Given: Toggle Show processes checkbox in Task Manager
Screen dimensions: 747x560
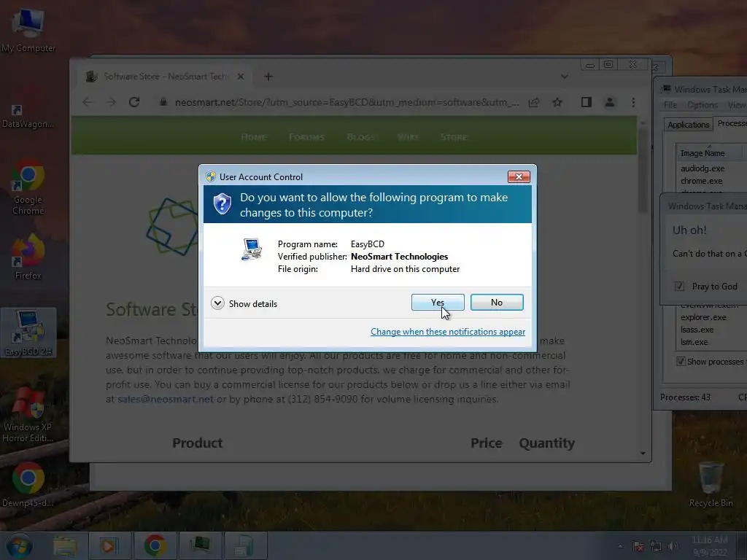Looking at the screenshot, I should (681, 361).
